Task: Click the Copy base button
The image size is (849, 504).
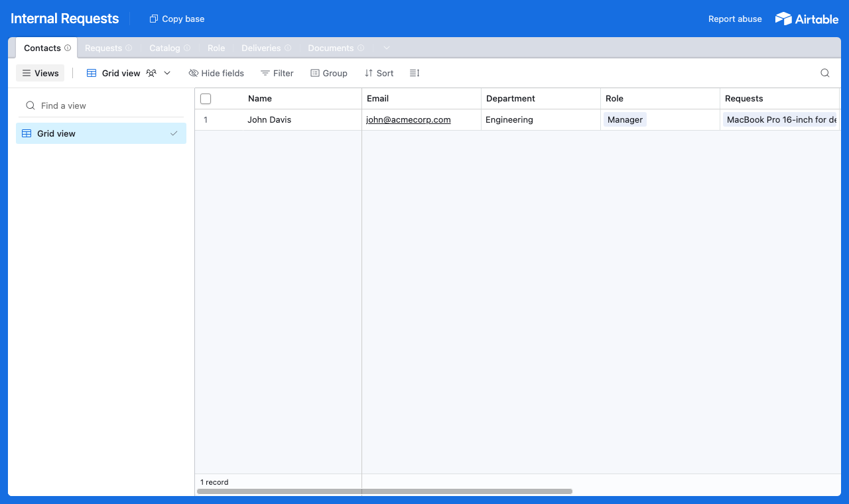Action: [177, 19]
